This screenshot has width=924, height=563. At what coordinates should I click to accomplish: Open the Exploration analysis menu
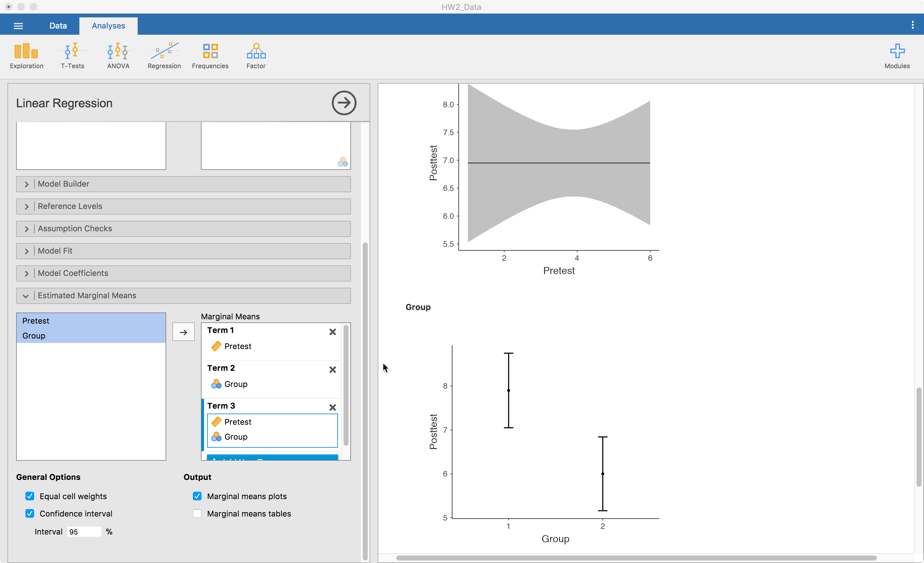click(26, 55)
